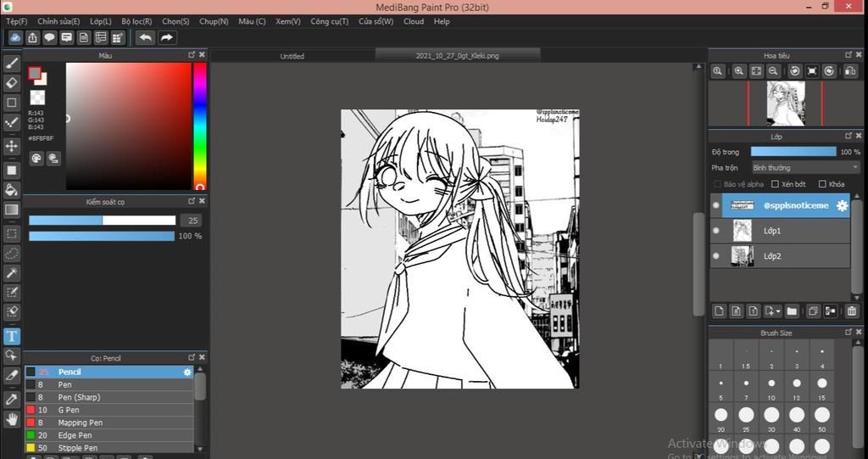Viewport: 868px width, 459px height.
Task: Click the Delete layer trash icon
Action: 851,311
